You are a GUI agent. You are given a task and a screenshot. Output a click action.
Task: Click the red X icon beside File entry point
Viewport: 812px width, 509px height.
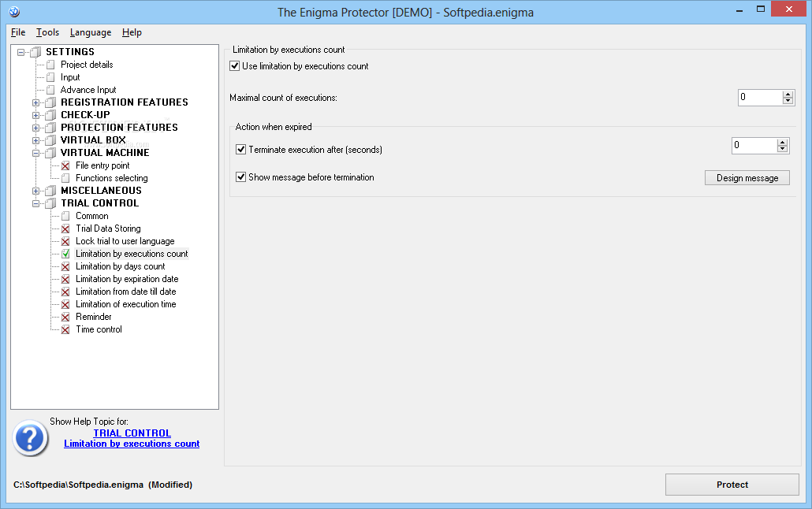[x=65, y=165]
